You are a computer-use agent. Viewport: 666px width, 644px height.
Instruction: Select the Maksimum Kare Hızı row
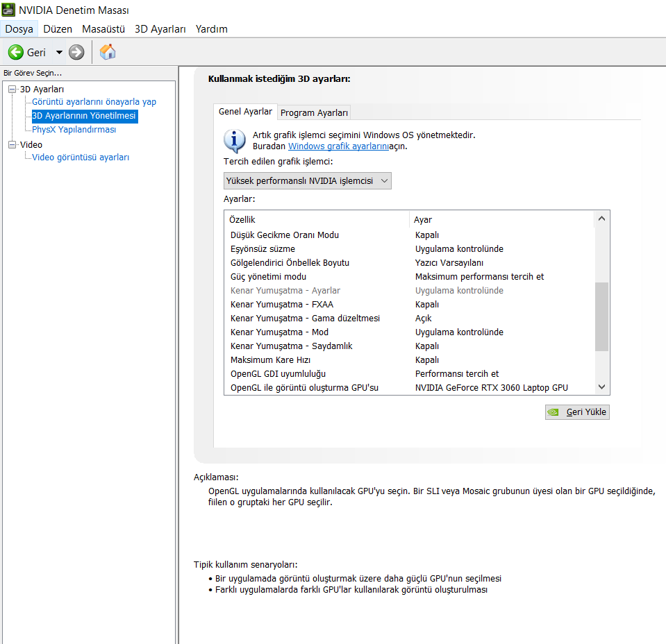(408, 360)
